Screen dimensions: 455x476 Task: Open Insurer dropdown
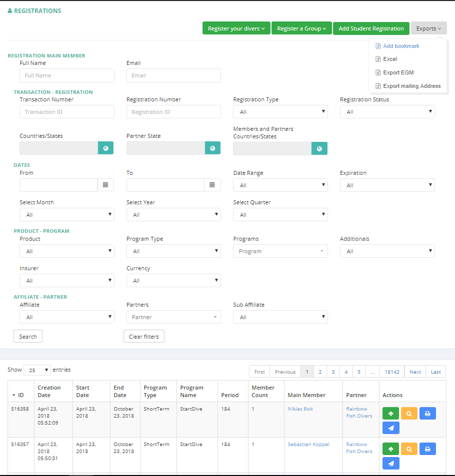click(x=67, y=281)
